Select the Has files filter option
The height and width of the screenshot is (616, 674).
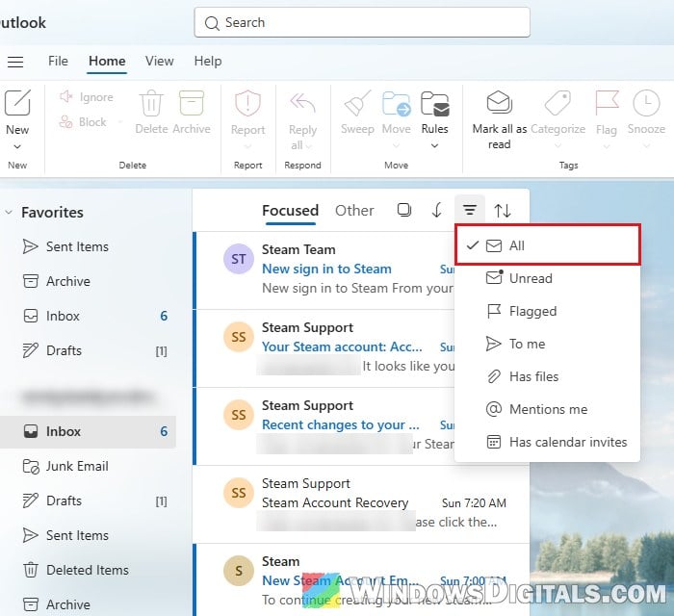(547, 376)
